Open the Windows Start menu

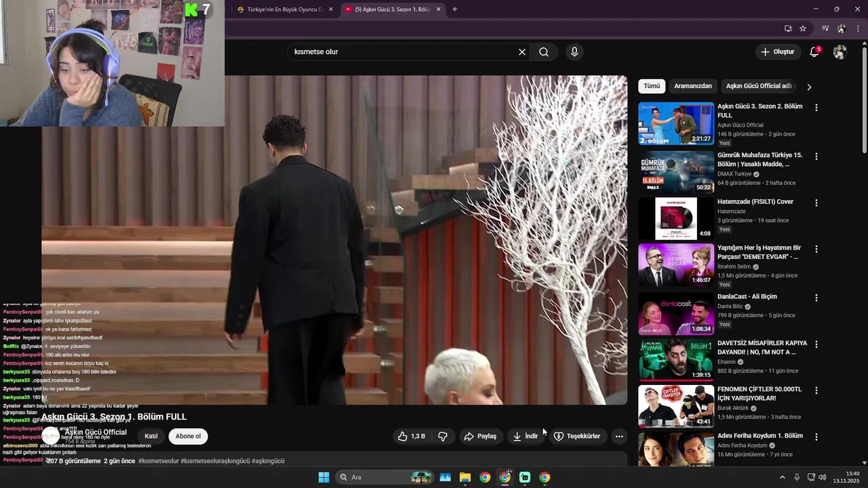(x=323, y=477)
